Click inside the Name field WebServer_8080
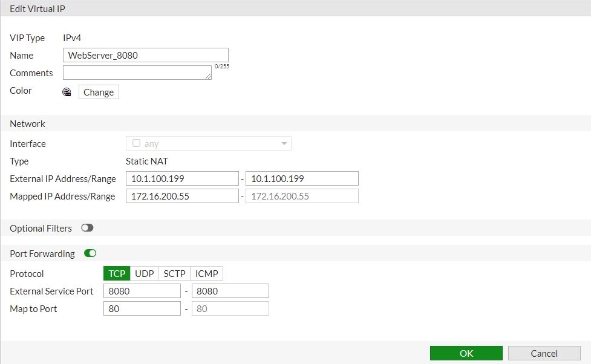 pos(145,55)
